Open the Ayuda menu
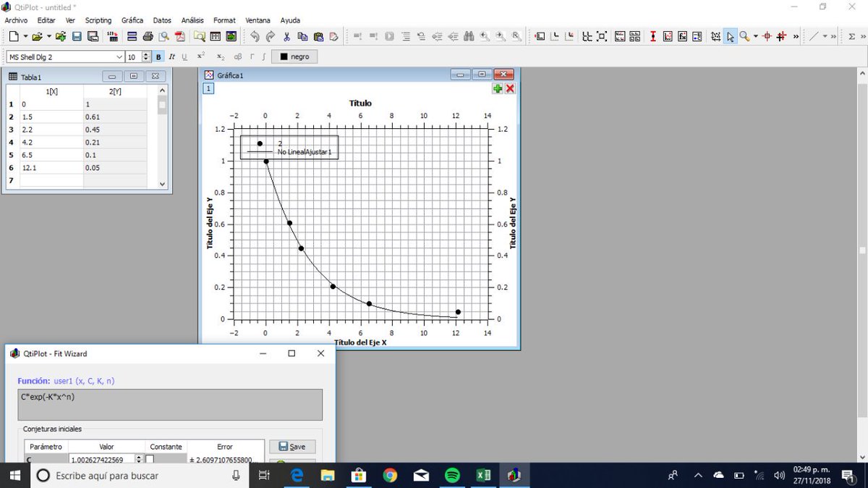This screenshot has width=868, height=488. point(290,20)
